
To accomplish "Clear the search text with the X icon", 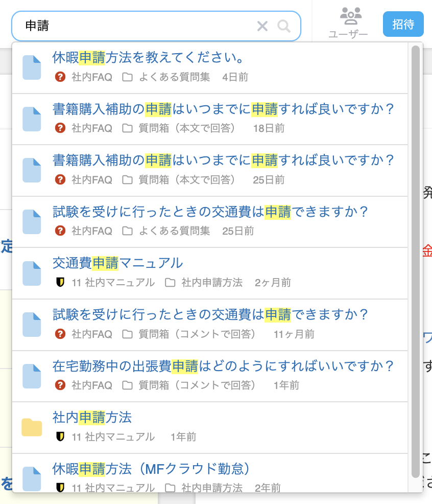I will (x=262, y=26).
